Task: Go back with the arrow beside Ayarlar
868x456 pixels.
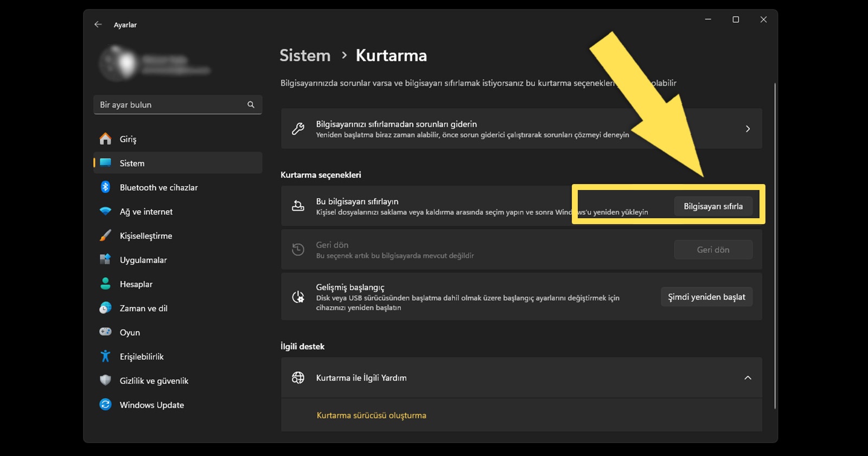Action: pos(98,24)
